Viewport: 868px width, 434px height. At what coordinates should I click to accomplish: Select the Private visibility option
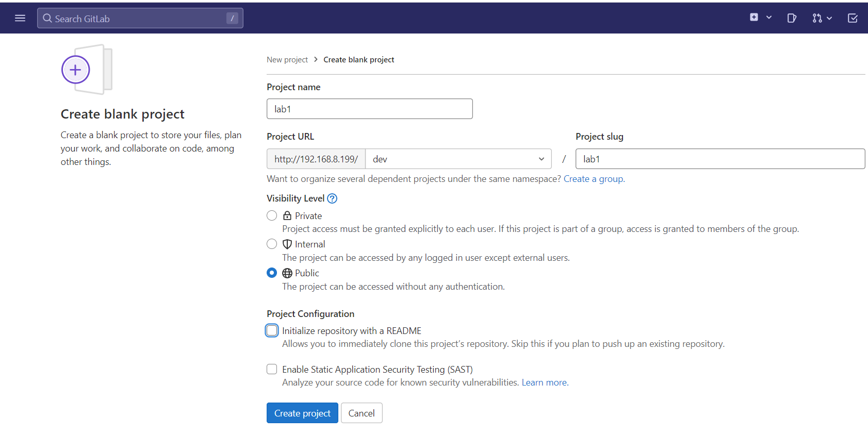[x=272, y=215]
